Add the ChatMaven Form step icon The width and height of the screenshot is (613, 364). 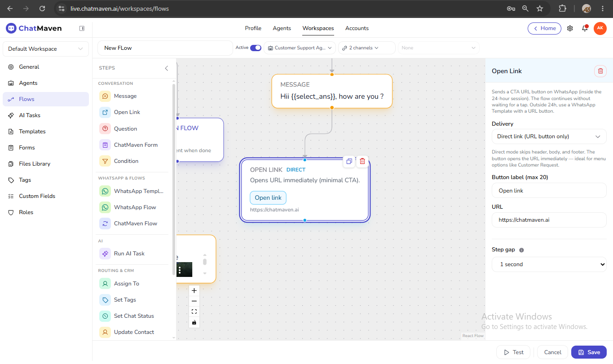click(x=105, y=145)
